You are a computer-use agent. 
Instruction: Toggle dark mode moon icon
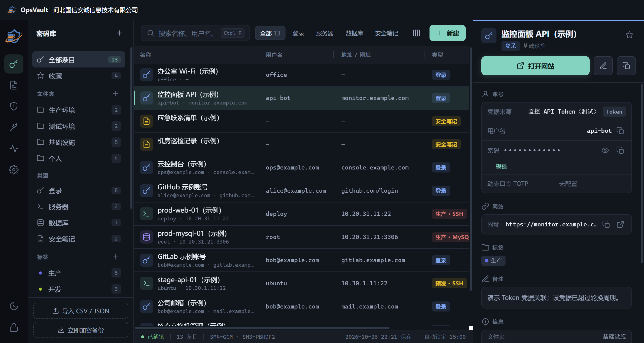(14, 306)
